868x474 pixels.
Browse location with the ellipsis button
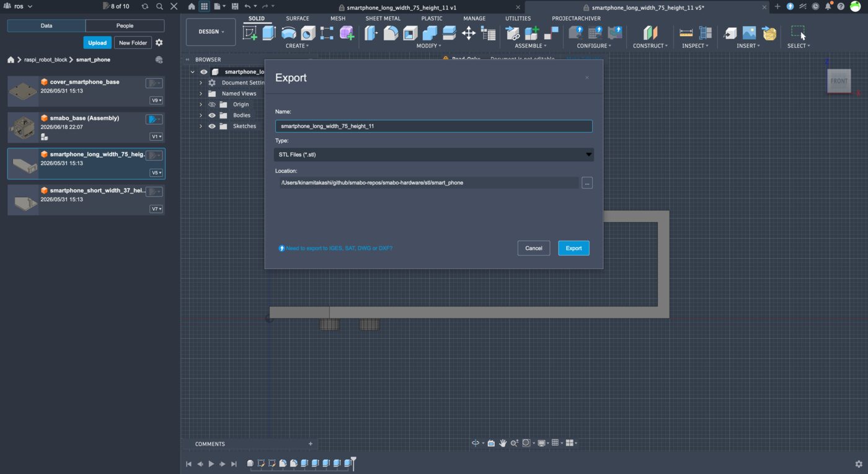587,183
